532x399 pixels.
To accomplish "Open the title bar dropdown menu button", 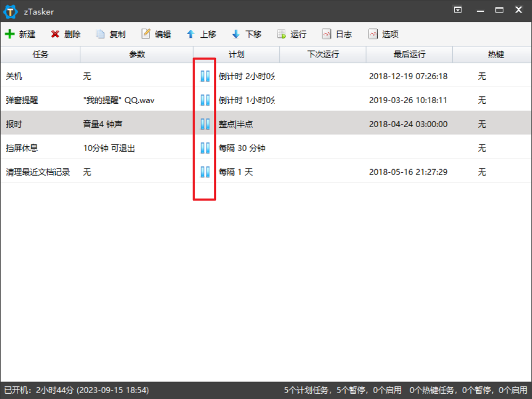I will click(x=458, y=10).
